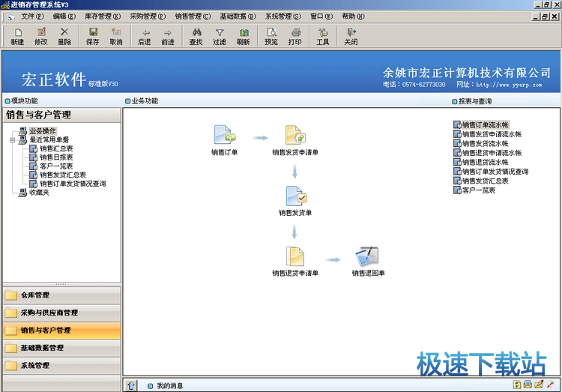Click the 保存 (Save) toolbar icon
Viewport: 562px width, 392px height.
pos(93,36)
